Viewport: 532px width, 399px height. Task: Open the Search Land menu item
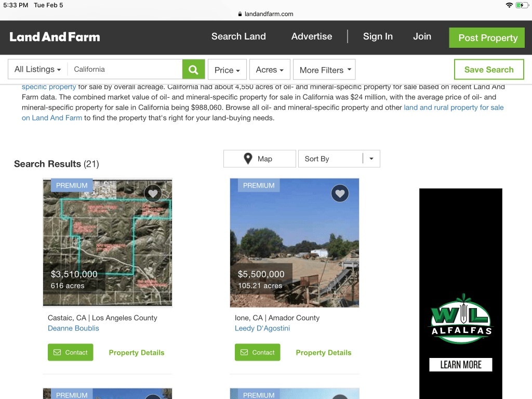(x=238, y=36)
